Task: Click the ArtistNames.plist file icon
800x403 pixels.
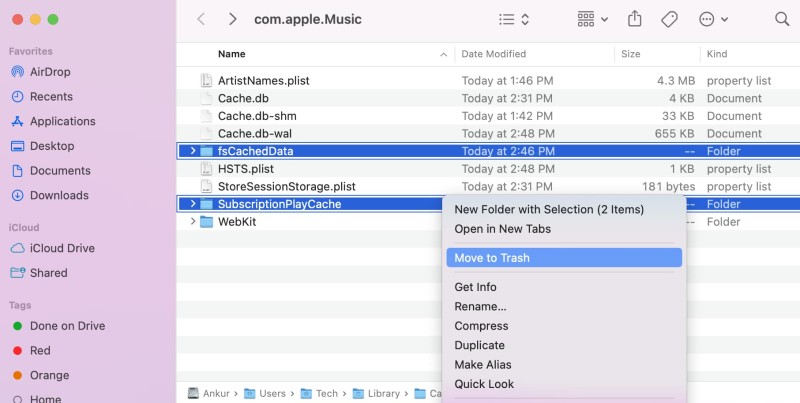Action: pos(206,81)
